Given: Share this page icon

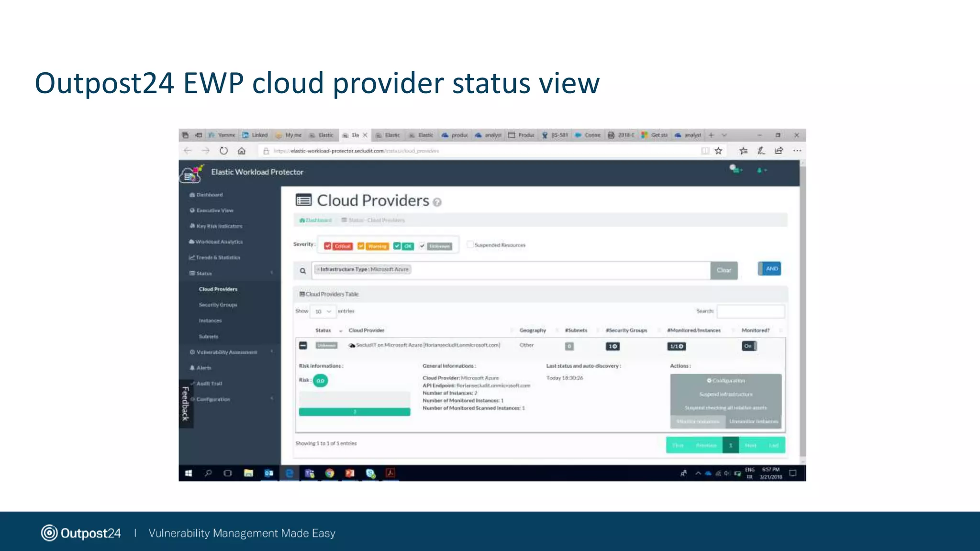Looking at the screenshot, I should pos(779,151).
